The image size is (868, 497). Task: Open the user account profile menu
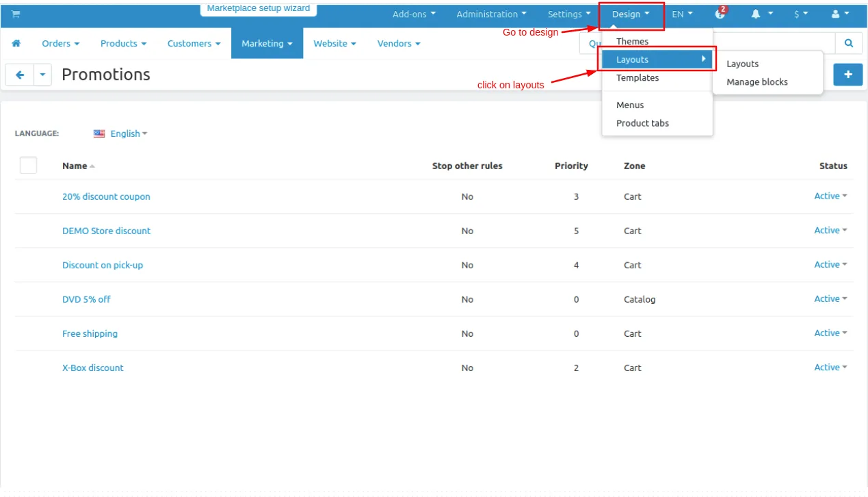(840, 14)
